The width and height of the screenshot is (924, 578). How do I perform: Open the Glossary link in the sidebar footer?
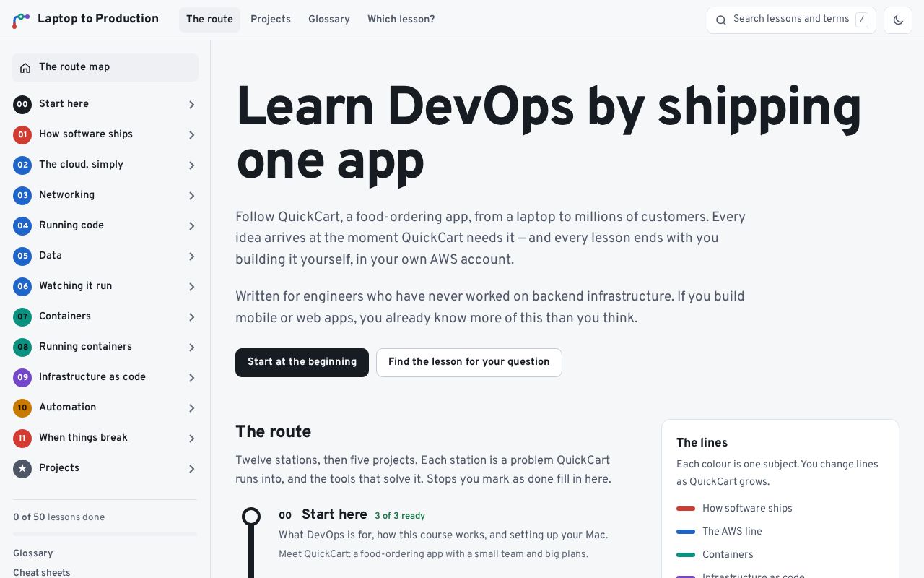pos(33,553)
